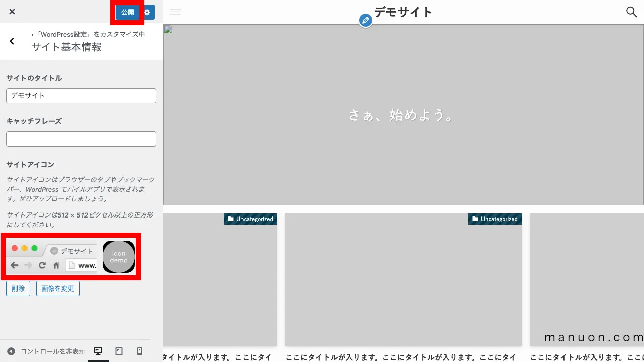Click the empty キャッチフレーズ field
This screenshot has width=644, height=362.
click(x=80, y=138)
